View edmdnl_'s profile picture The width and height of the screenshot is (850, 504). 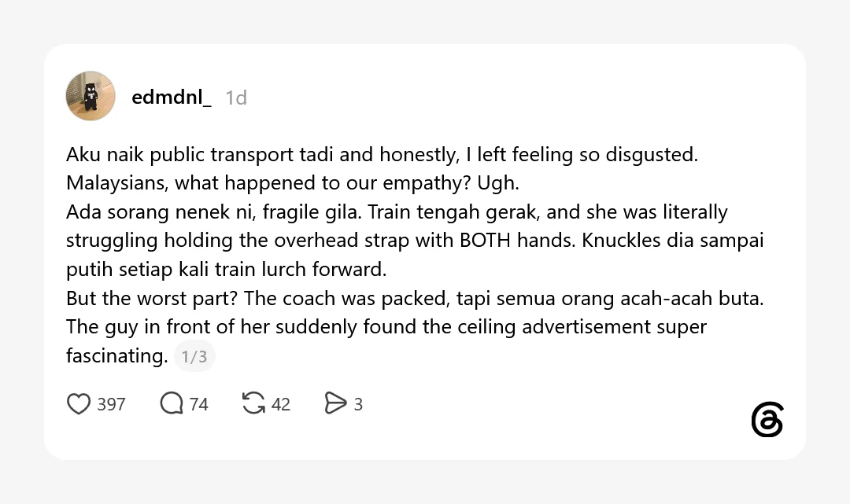91,96
